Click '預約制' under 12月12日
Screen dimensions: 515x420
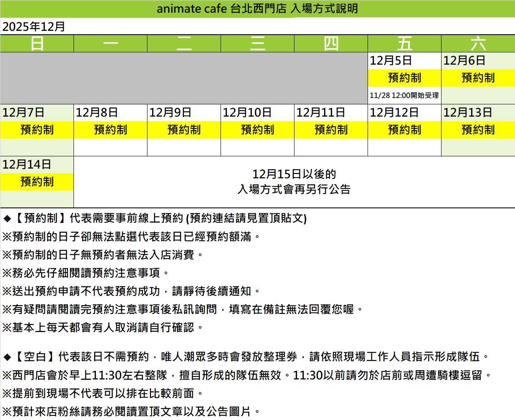pos(405,130)
